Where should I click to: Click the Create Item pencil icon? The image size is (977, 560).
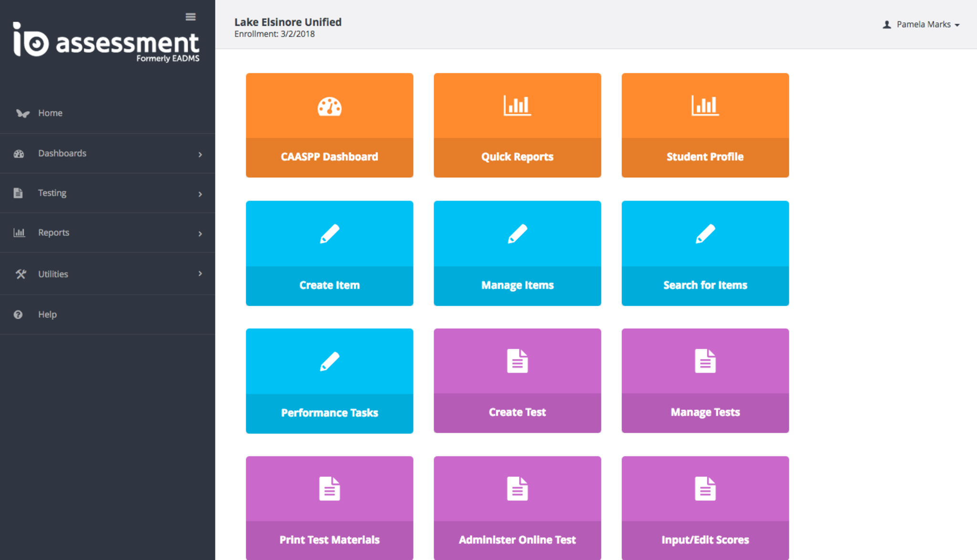coord(329,234)
